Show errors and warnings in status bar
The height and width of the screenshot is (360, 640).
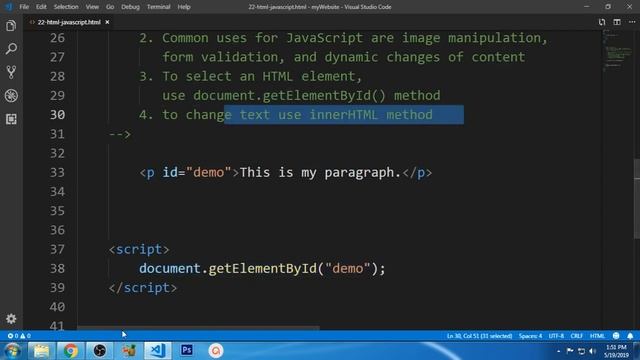(19, 336)
